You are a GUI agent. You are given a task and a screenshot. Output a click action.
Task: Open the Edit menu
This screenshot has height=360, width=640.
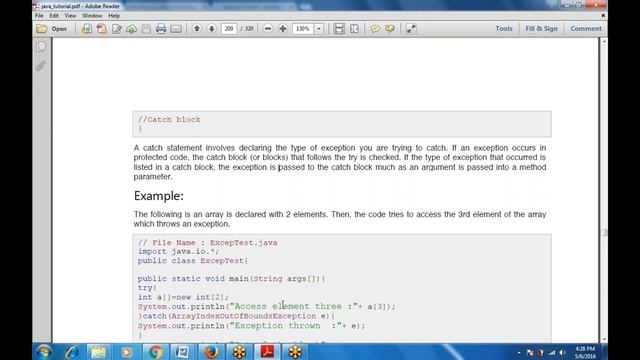pos(54,16)
